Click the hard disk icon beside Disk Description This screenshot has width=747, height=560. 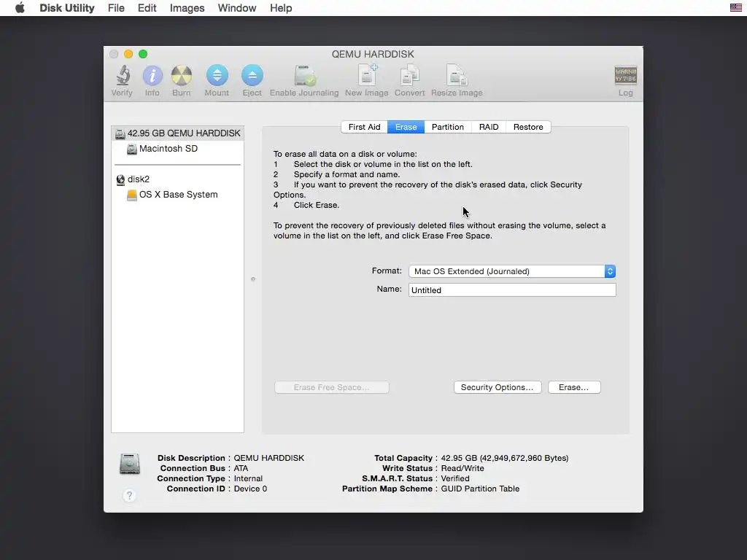tap(130, 463)
